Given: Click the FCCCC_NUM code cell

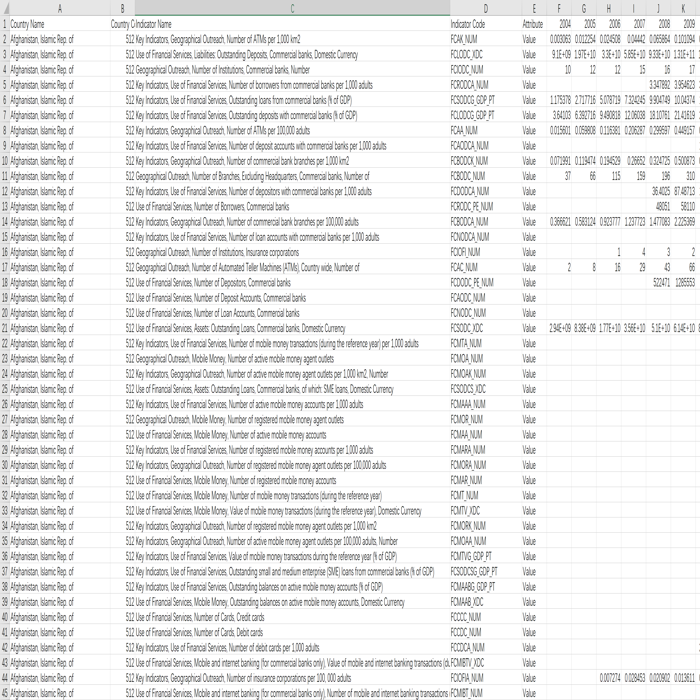Looking at the screenshot, I should (x=485, y=617).
